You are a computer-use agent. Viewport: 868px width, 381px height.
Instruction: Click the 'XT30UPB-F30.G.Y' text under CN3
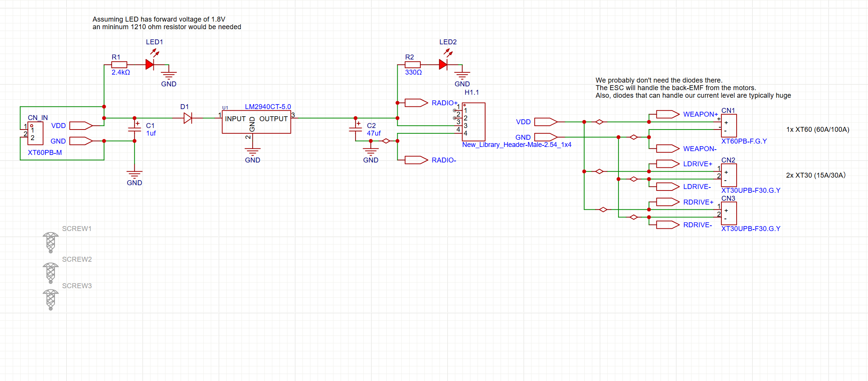[751, 229]
